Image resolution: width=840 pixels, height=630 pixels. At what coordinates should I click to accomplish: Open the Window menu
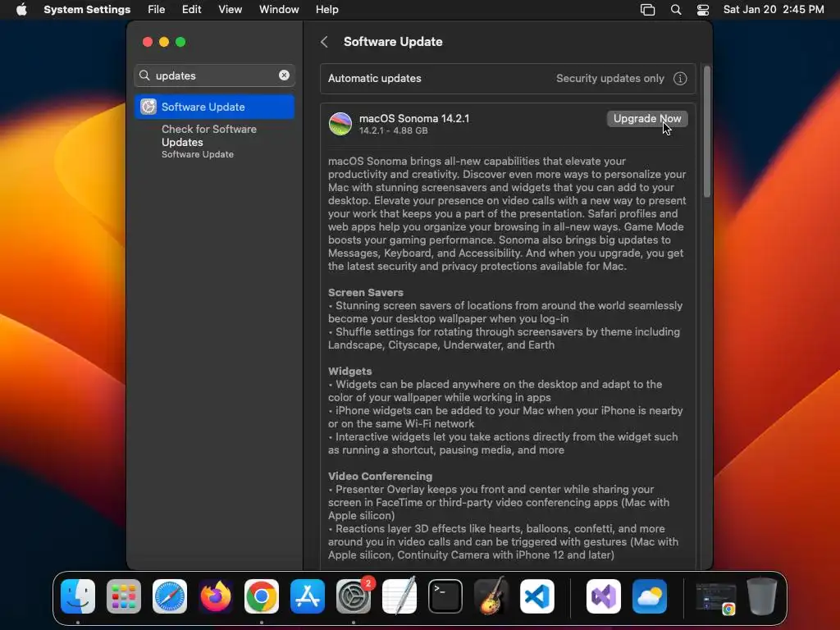(x=279, y=10)
